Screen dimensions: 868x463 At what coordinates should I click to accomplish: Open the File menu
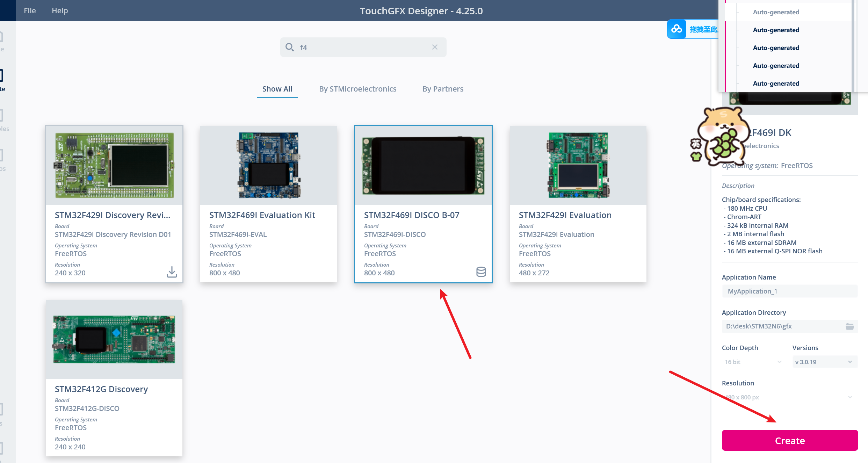click(x=29, y=10)
